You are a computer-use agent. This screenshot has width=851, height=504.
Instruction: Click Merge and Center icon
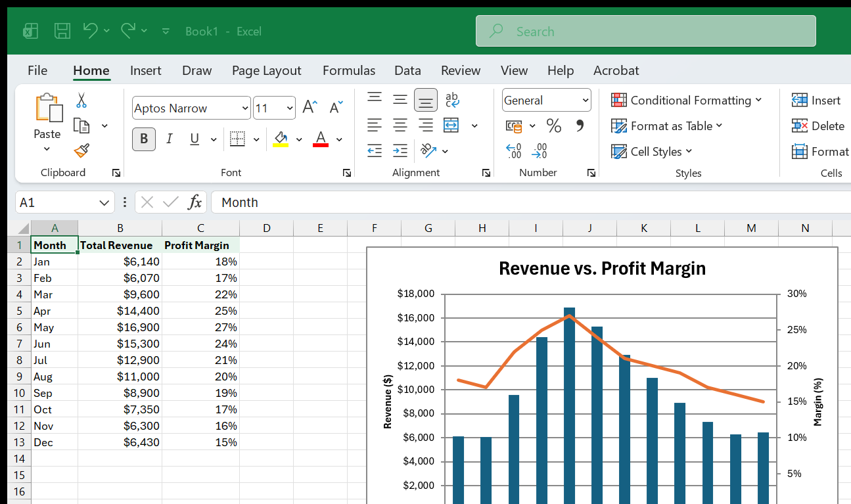tap(451, 125)
